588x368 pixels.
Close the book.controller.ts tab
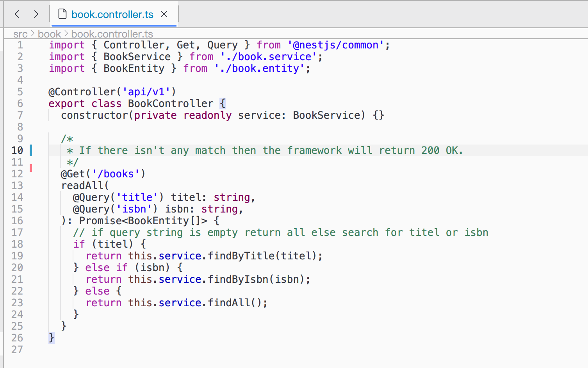[164, 14]
